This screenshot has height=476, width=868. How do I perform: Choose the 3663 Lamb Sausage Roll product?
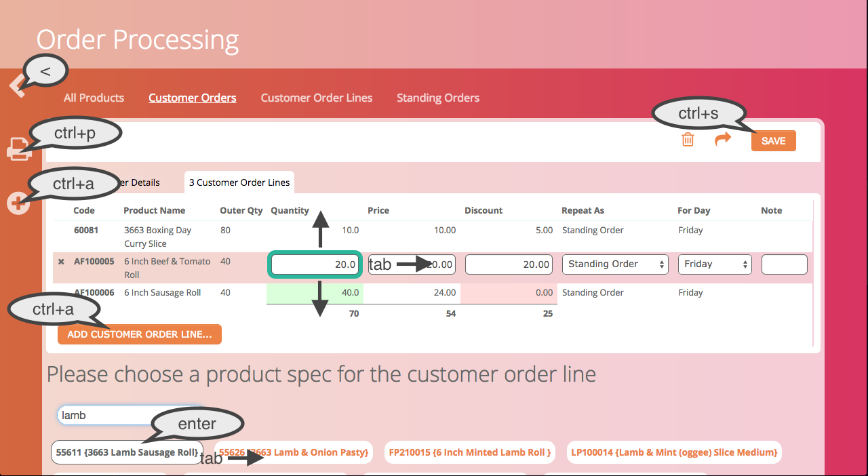[x=126, y=452]
